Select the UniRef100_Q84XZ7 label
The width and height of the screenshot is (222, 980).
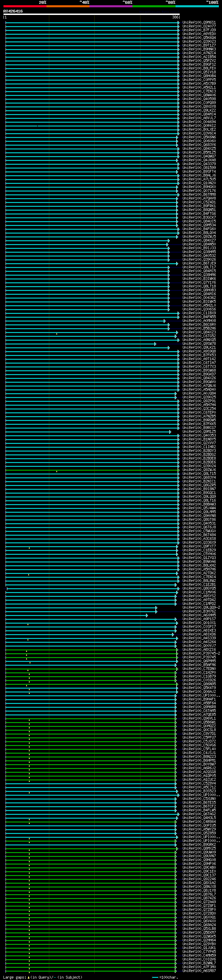click(x=199, y=241)
